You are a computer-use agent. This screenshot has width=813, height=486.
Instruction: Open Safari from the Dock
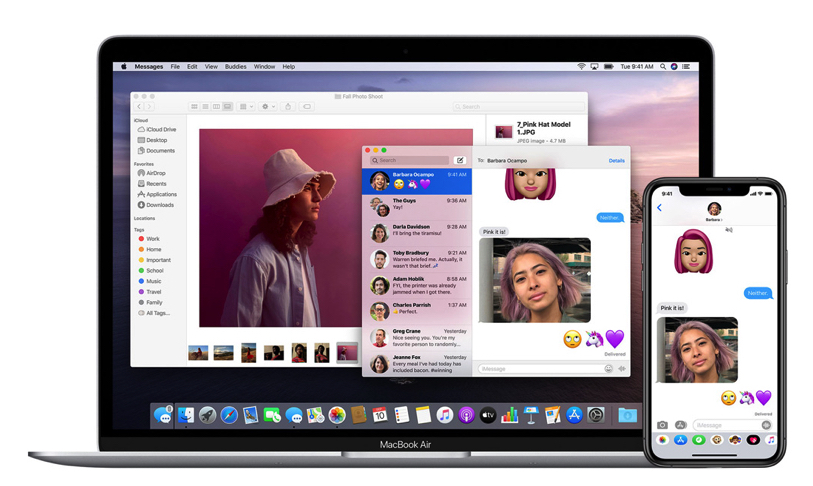click(229, 415)
